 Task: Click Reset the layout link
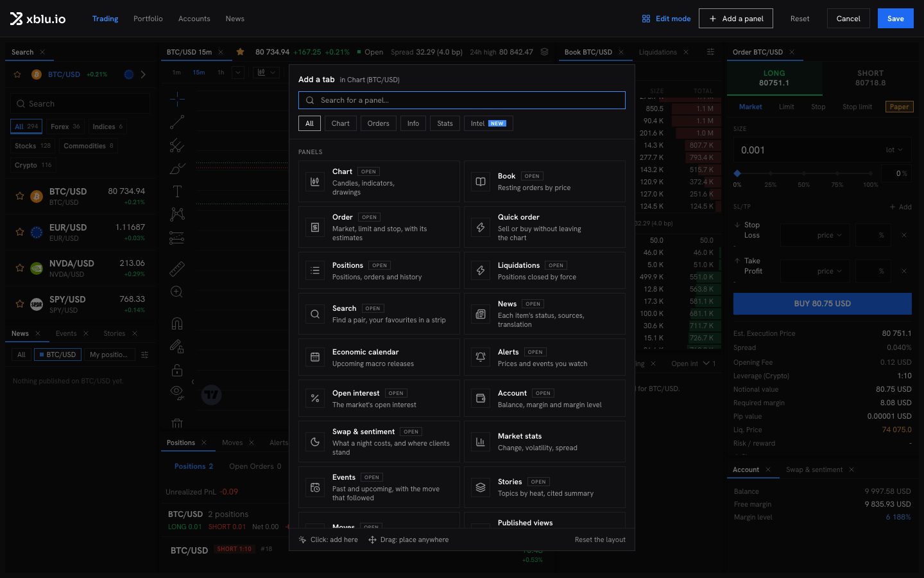(600, 539)
